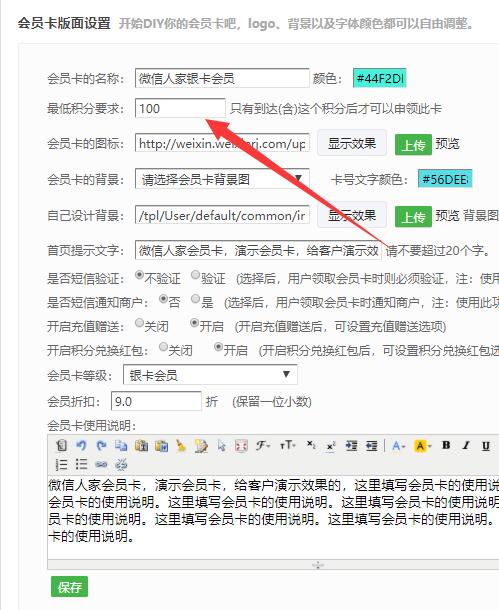Toggle bold formatting in editor

(x=446, y=445)
